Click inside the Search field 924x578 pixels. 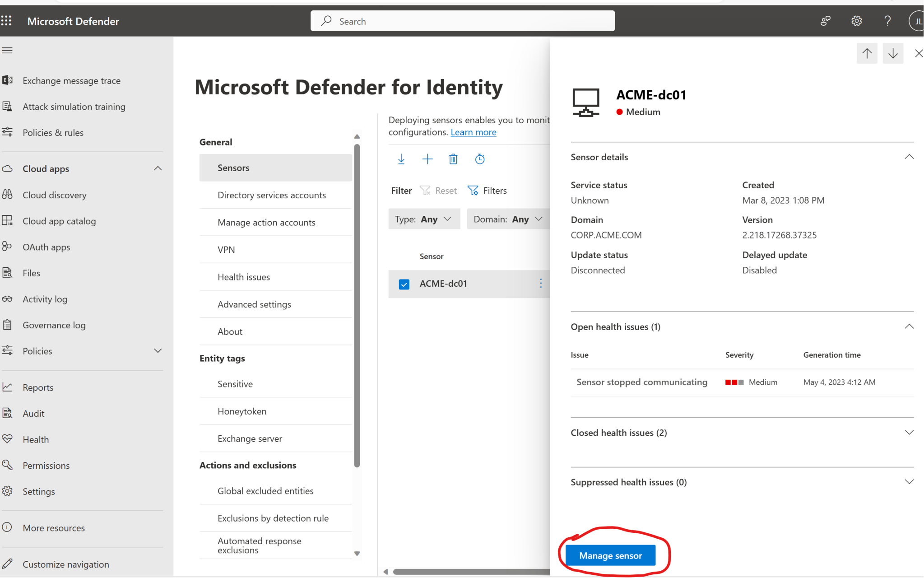pos(462,21)
